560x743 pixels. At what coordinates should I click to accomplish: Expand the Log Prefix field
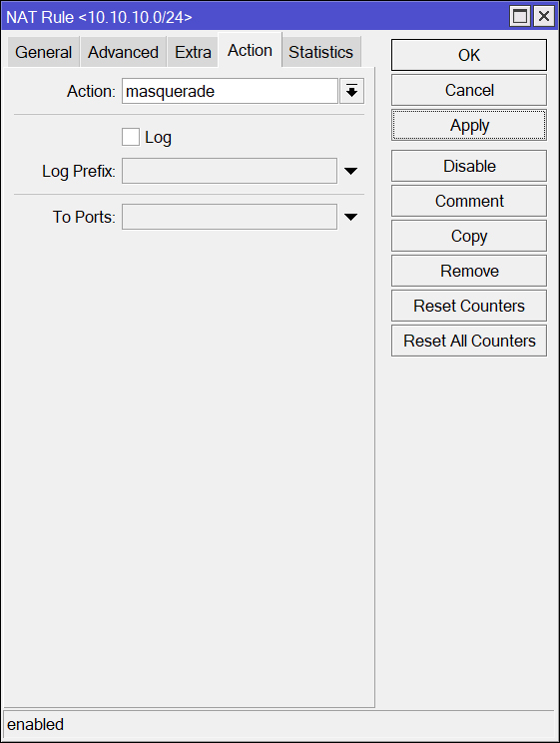click(350, 171)
